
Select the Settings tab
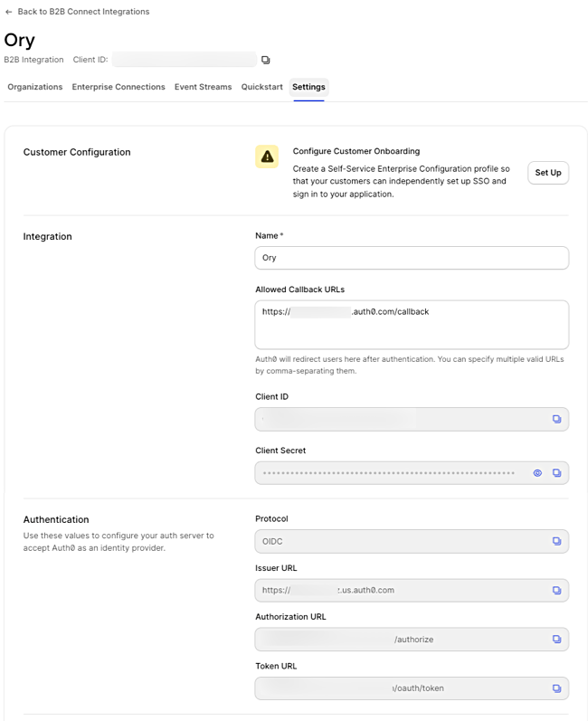(308, 87)
